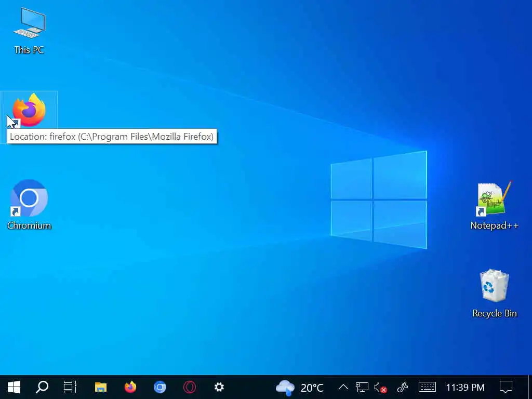Screen dimensions: 532x399
Task: Click the 20°C weather temperature
Action: click(312, 388)
